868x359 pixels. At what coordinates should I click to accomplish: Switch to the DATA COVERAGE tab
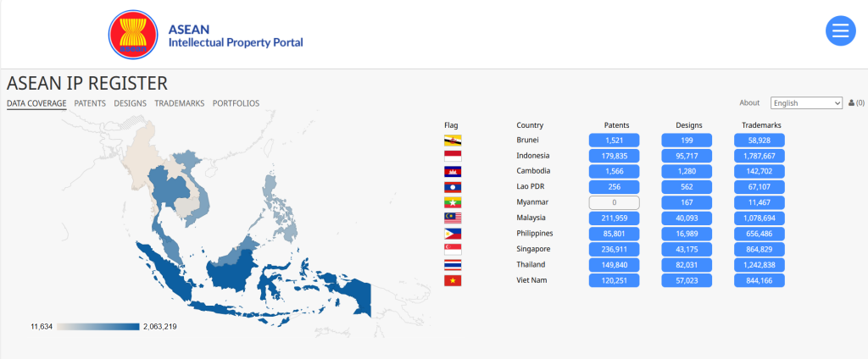tap(36, 103)
